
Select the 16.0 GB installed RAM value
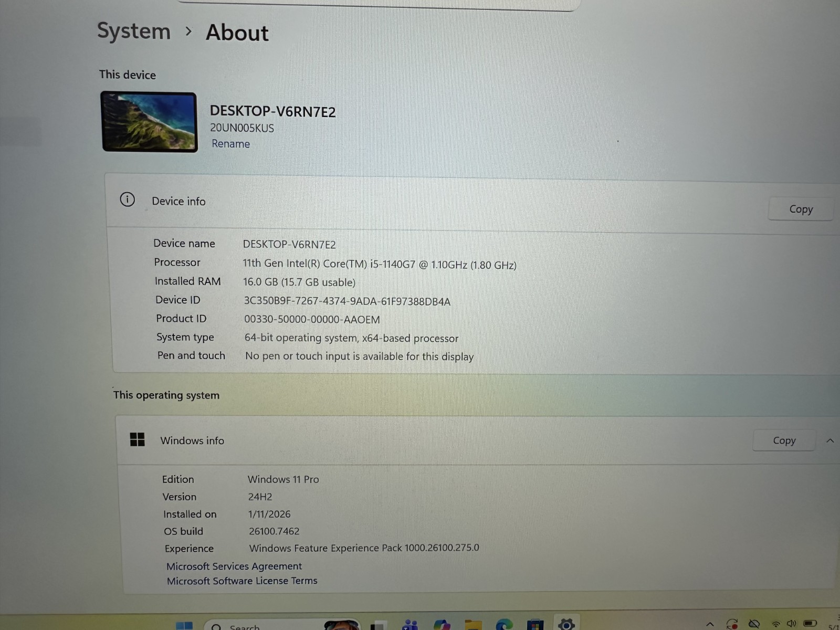click(x=299, y=282)
